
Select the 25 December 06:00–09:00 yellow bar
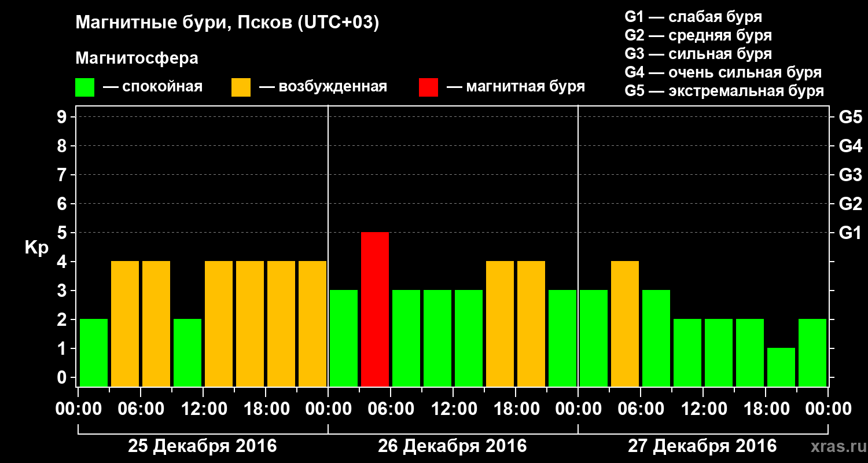tap(156, 324)
